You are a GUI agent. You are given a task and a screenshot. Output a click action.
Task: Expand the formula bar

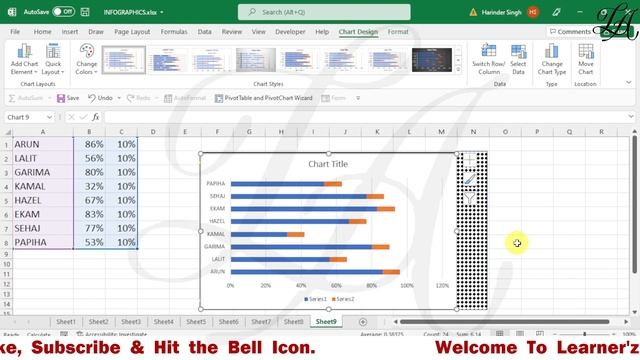631,117
